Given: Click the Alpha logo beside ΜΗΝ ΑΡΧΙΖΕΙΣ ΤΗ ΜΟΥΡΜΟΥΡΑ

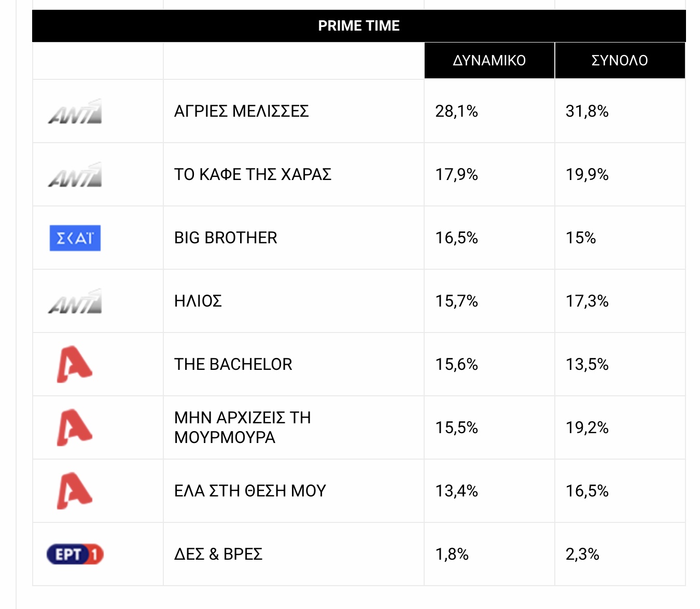Looking at the screenshot, I should pyautogui.click(x=75, y=428).
